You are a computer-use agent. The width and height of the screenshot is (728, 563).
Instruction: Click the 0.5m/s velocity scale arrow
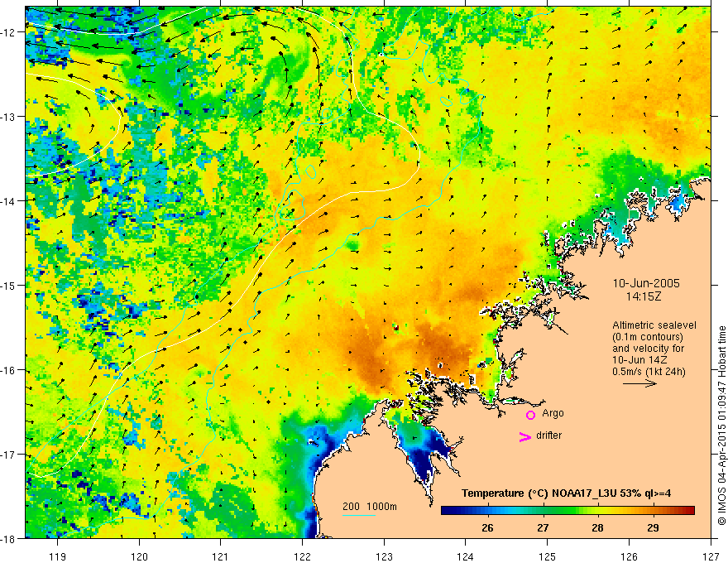[x=639, y=383]
